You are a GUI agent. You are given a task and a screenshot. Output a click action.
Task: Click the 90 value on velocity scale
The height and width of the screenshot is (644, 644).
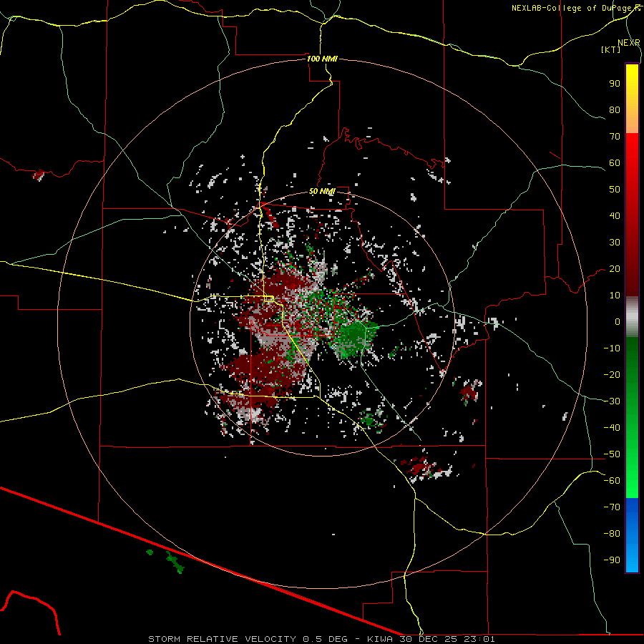coord(615,84)
